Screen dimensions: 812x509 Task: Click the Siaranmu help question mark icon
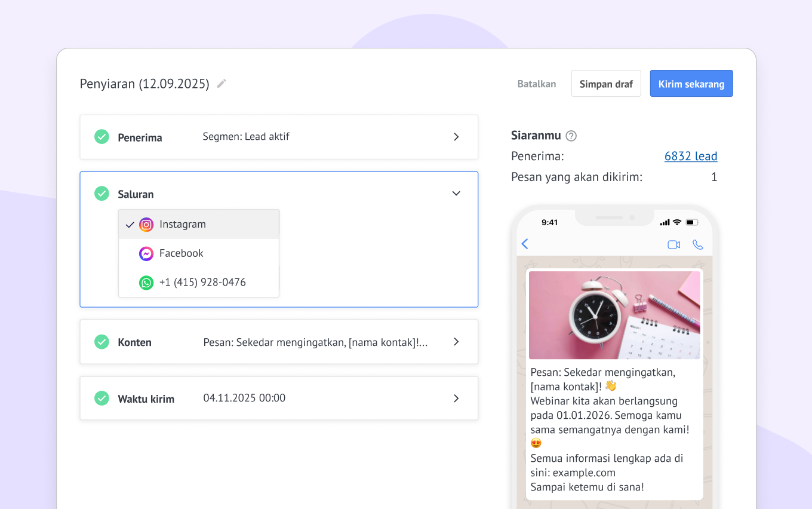(571, 136)
